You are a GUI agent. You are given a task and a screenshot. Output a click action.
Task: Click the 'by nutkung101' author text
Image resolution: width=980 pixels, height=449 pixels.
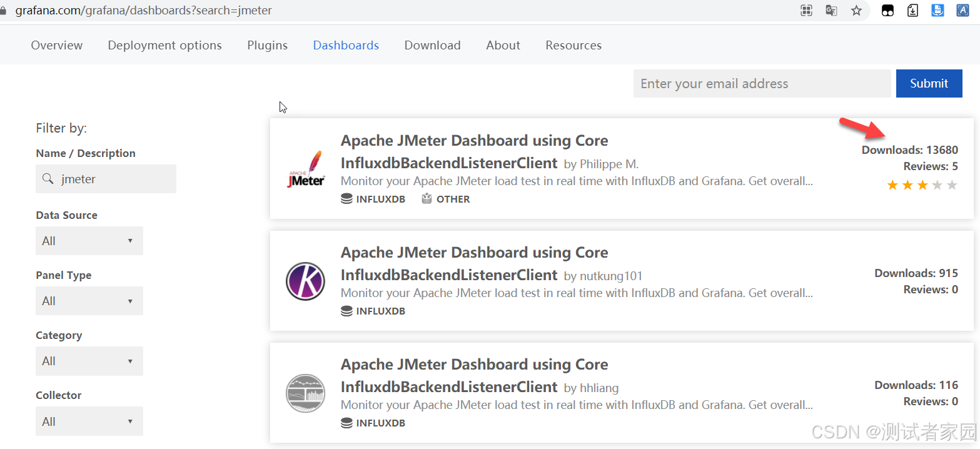point(603,276)
